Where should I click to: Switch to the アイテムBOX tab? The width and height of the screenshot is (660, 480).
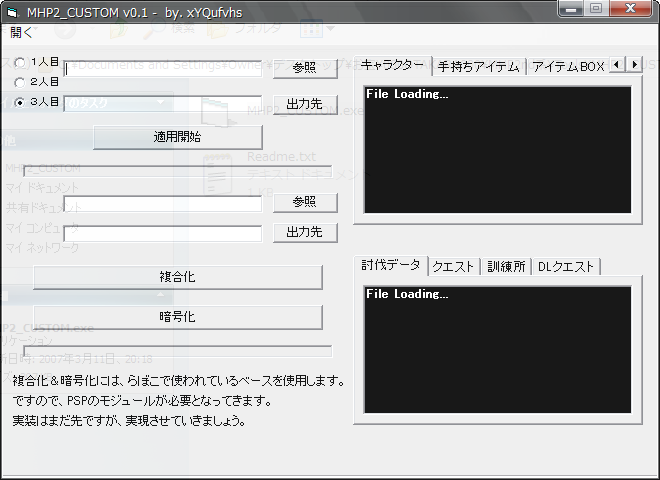[567, 67]
